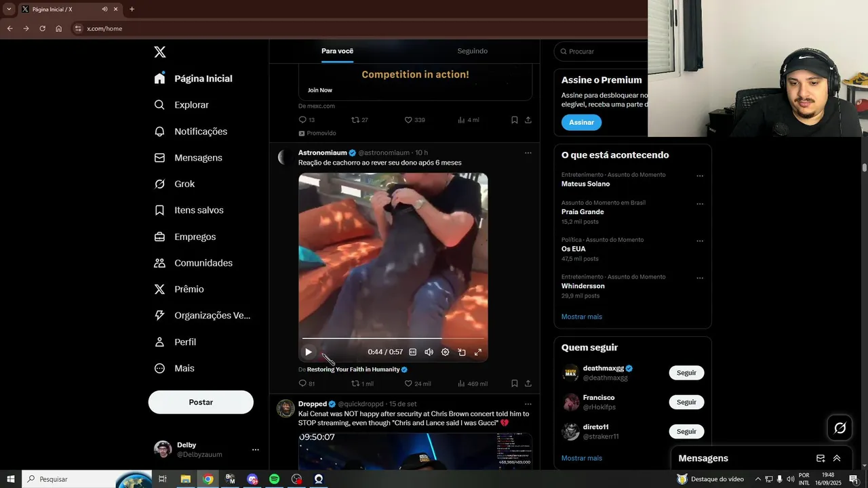Open more options for Praia Grande trend
This screenshot has height=488, width=868.
pyautogui.click(x=700, y=204)
